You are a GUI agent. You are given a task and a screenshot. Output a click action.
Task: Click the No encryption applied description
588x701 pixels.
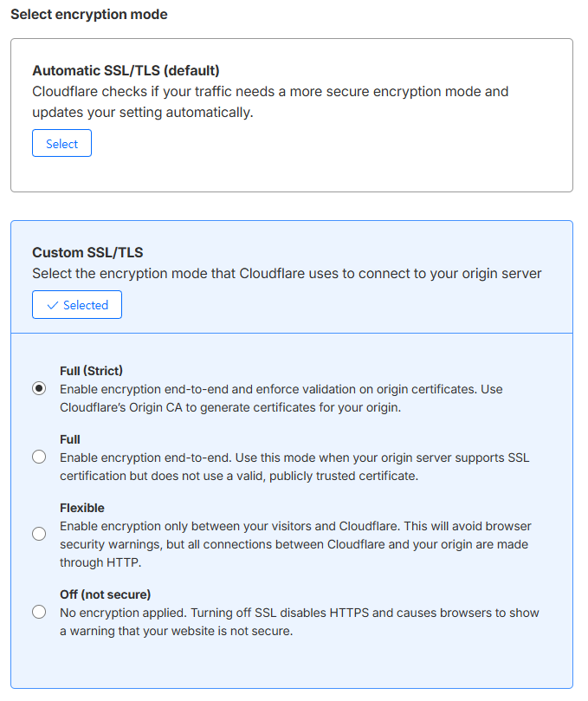coord(299,621)
